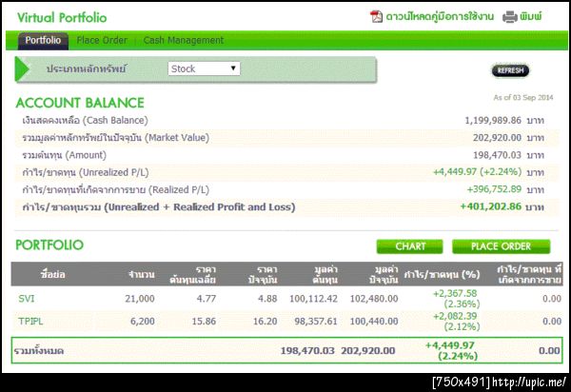Viewport: 571px width, 392px height.
Task: Click TPIPL profit +2,082.39 (2.12%)
Action: click(x=456, y=321)
